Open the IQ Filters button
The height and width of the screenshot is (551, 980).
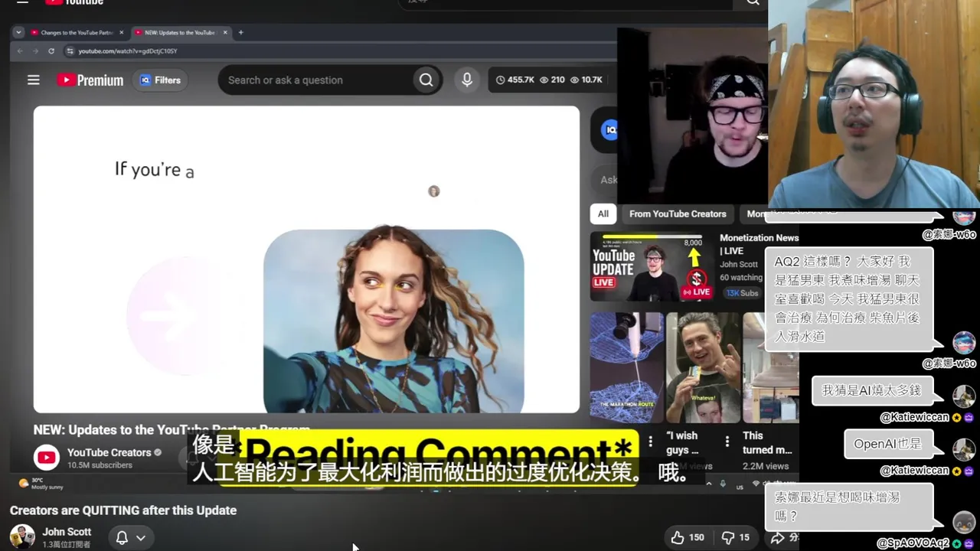[160, 80]
